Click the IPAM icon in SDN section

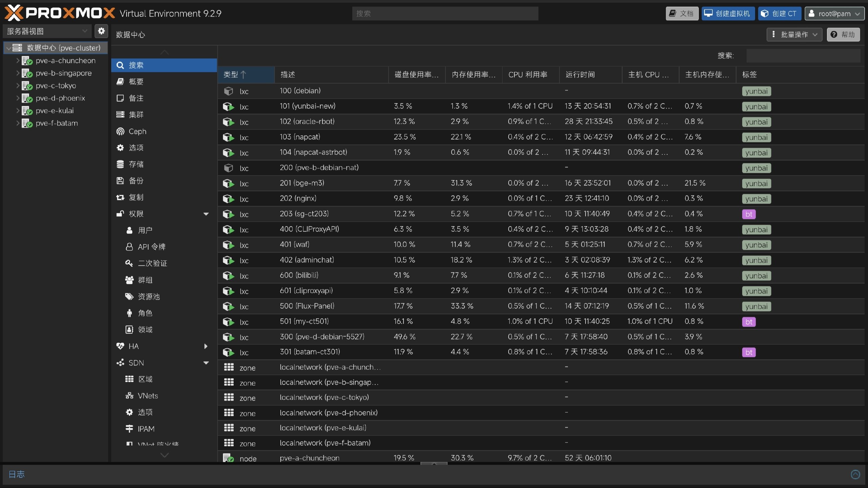(x=129, y=429)
